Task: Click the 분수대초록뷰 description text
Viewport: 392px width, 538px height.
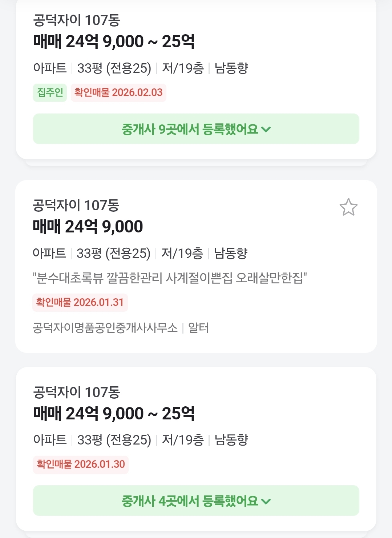Action: click(170, 278)
